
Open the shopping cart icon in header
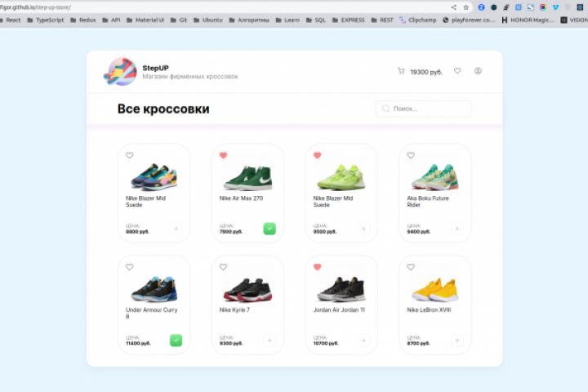(401, 71)
